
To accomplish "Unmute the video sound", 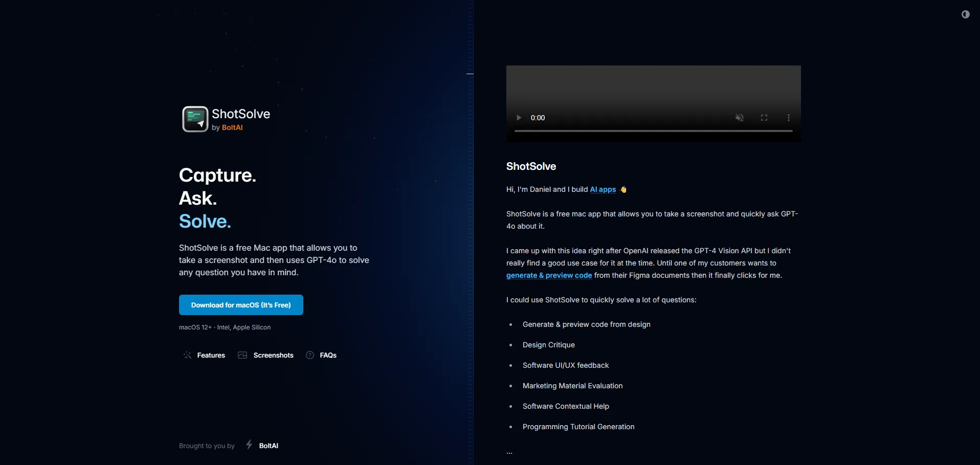I will (x=739, y=118).
